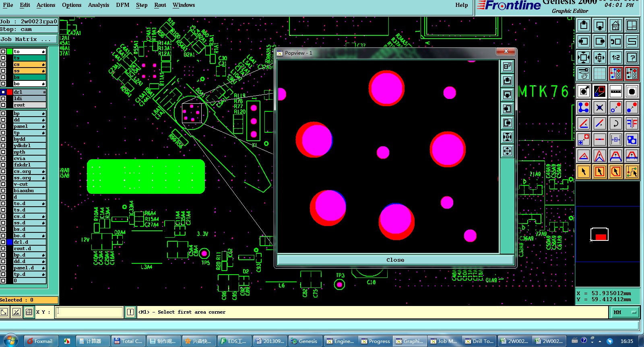Toggle the checkbox for layer v-cut
The width and height of the screenshot is (644, 347).
coord(3,184)
